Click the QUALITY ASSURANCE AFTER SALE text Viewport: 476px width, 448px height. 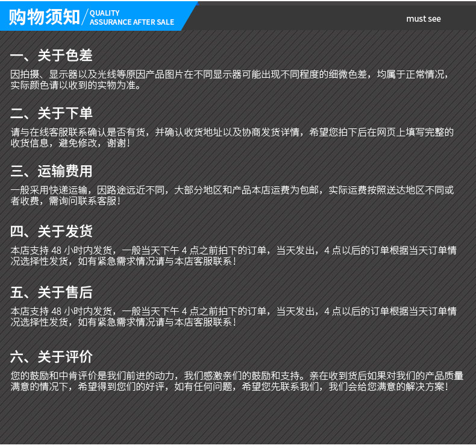coord(132,17)
